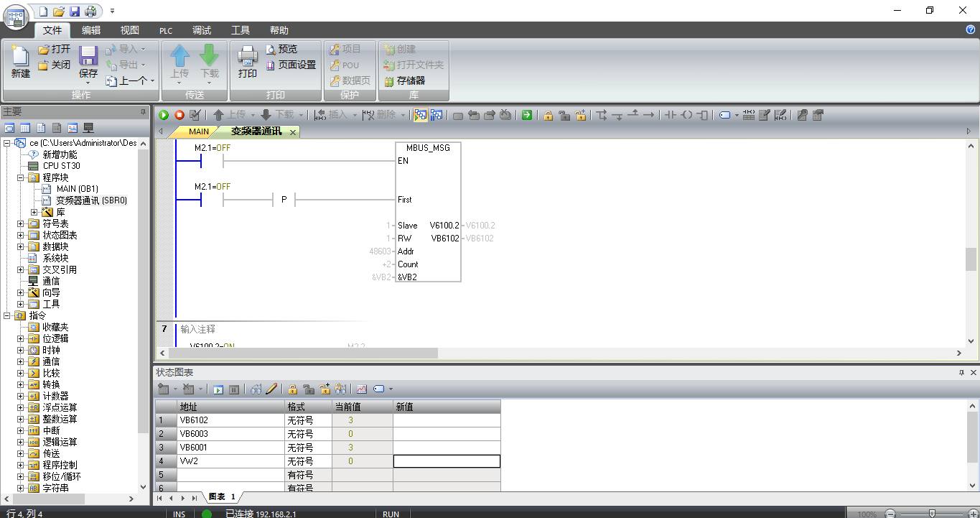The height and width of the screenshot is (518, 980).
Task: Switch to the MAIN editor tab
Action: click(198, 132)
